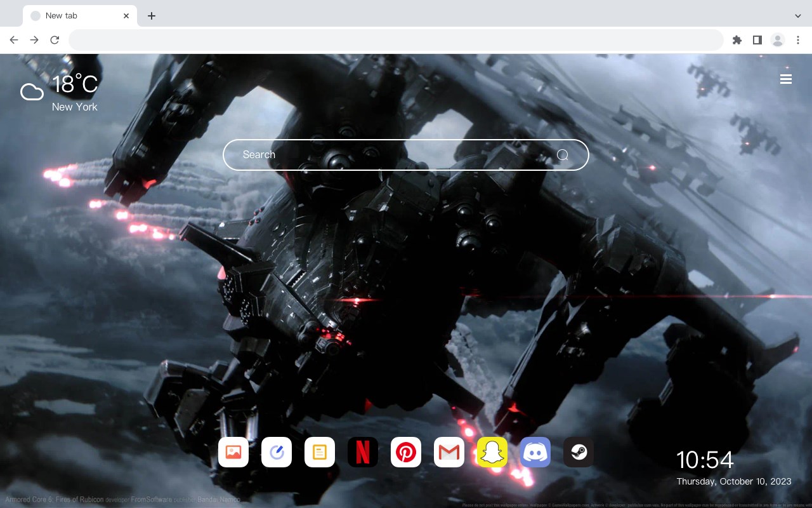The width and height of the screenshot is (812, 508).
Task: Click the Thursday, October 10, 2023 date
Action: [x=734, y=481]
